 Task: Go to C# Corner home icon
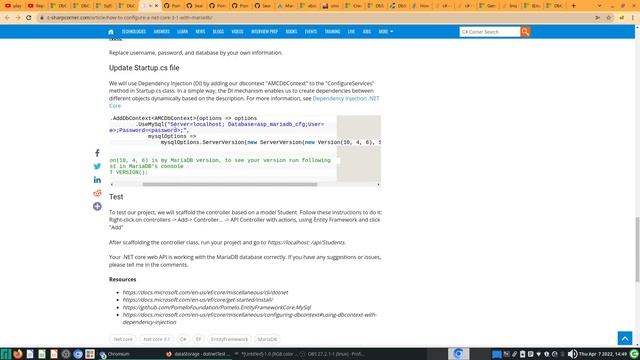pyautogui.click(x=111, y=32)
